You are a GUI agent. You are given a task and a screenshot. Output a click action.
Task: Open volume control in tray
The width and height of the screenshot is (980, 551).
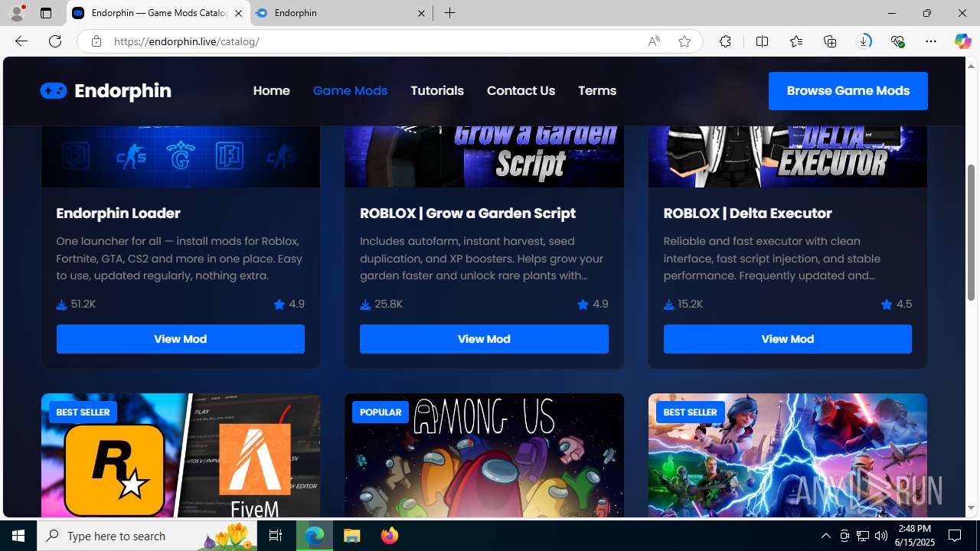[x=880, y=536]
